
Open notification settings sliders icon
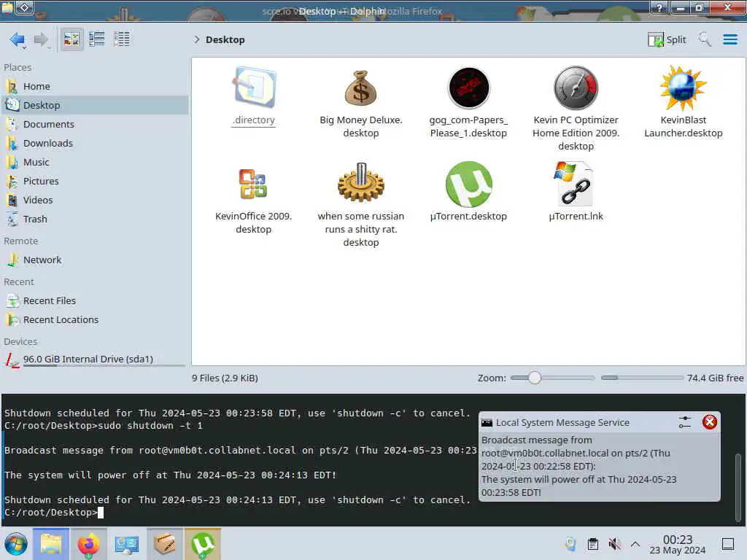684,422
